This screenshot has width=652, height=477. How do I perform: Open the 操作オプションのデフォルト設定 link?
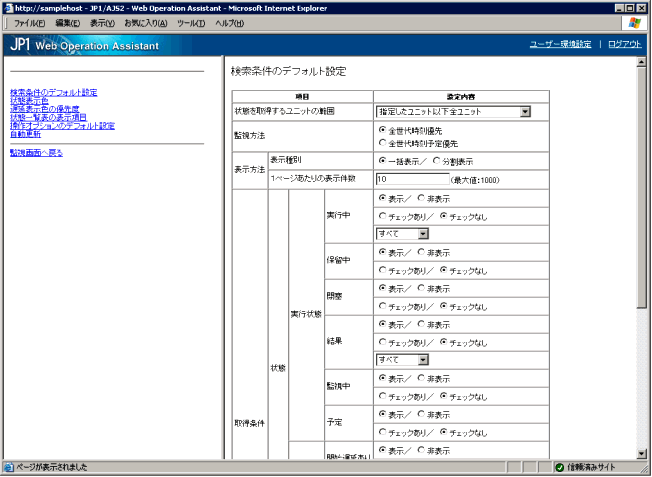62,126
